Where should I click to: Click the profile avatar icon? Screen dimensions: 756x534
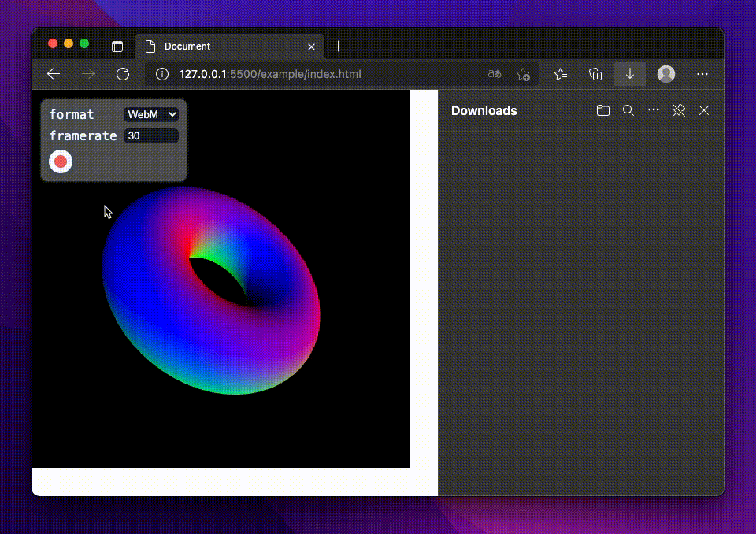click(x=665, y=73)
